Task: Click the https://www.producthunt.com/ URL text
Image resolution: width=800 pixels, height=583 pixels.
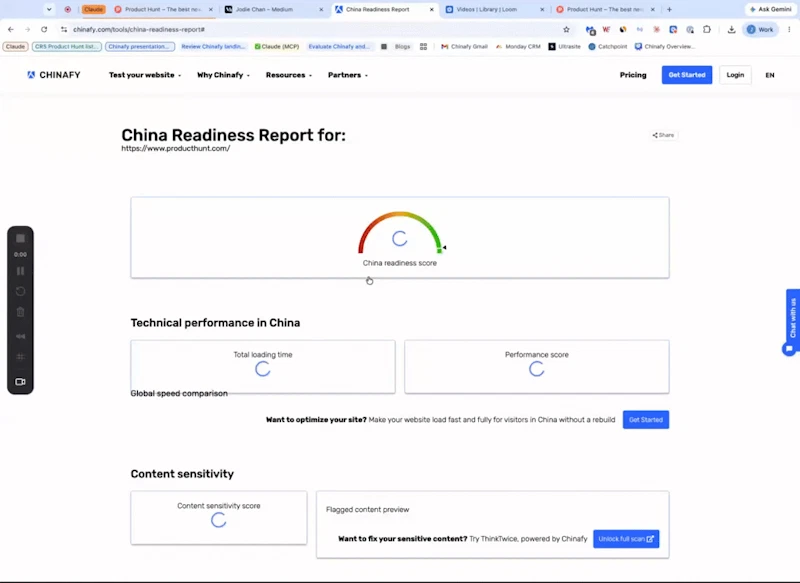Action: click(176, 148)
